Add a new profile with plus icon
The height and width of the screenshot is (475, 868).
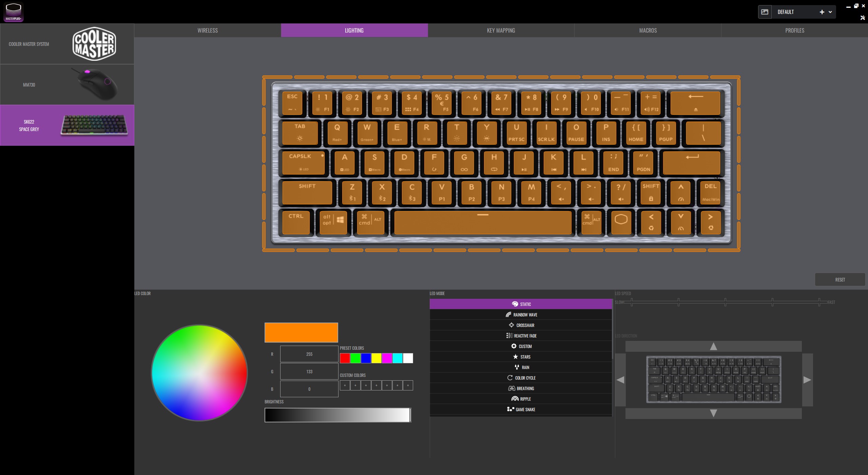(822, 12)
